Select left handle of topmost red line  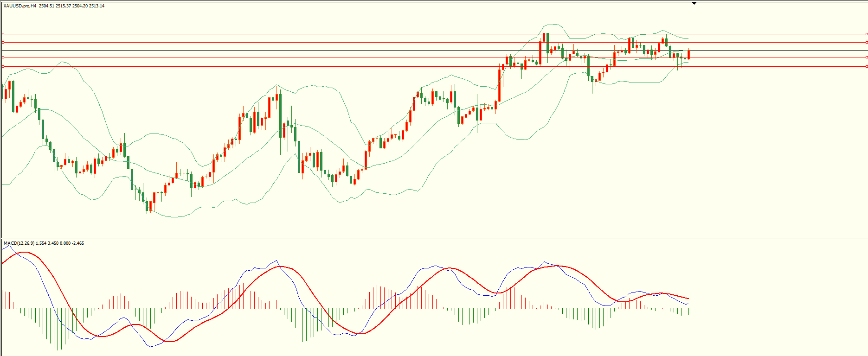[x=3, y=34]
